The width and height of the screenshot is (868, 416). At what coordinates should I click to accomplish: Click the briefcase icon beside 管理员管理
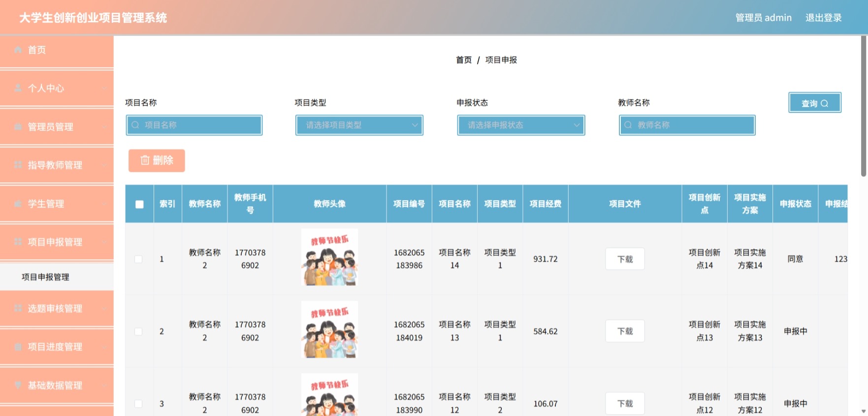click(18, 127)
